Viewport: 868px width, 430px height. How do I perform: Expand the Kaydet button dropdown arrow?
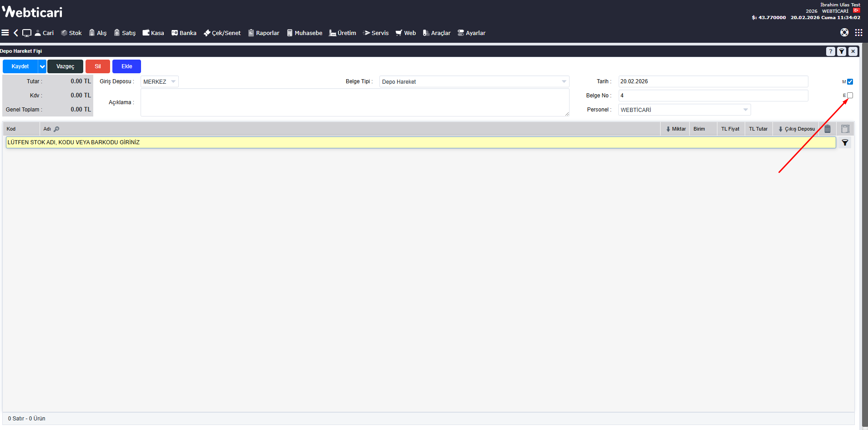(x=42, y=66)
